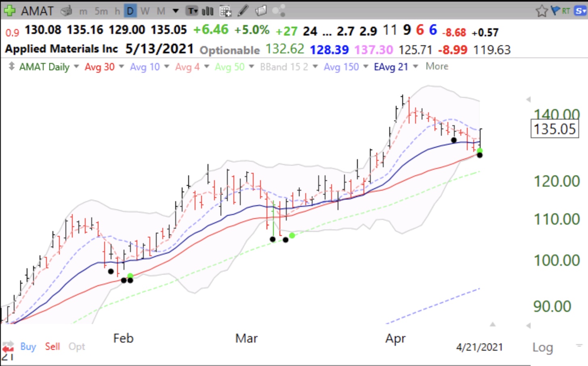The height and width of the screenshot is (366, 588).
Task: Click the RT real-time indicator
Action: (566, 11)
